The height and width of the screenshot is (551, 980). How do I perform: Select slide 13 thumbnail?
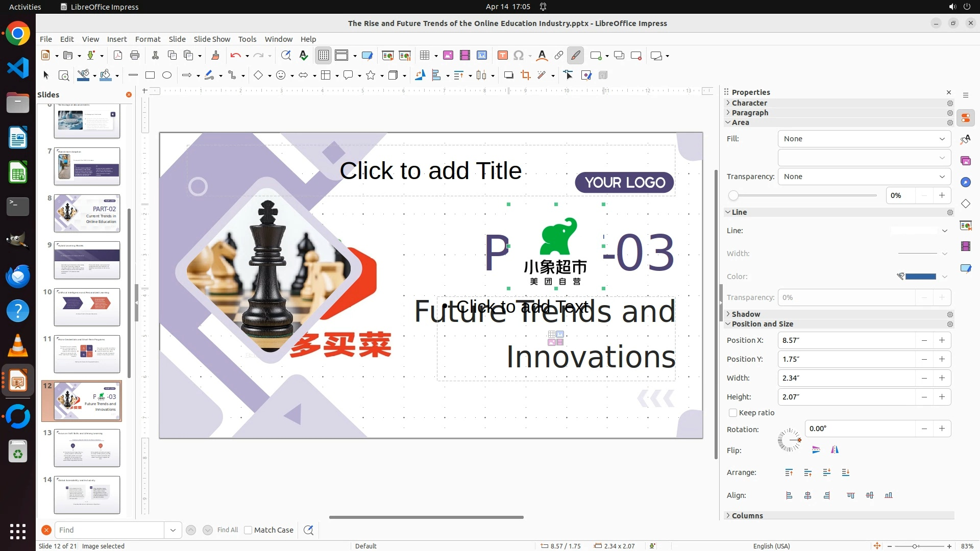coord(87,447)
